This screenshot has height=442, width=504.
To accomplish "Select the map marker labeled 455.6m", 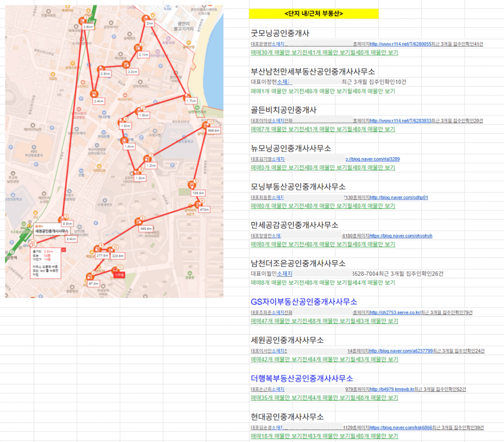I will tap(138, 222).
